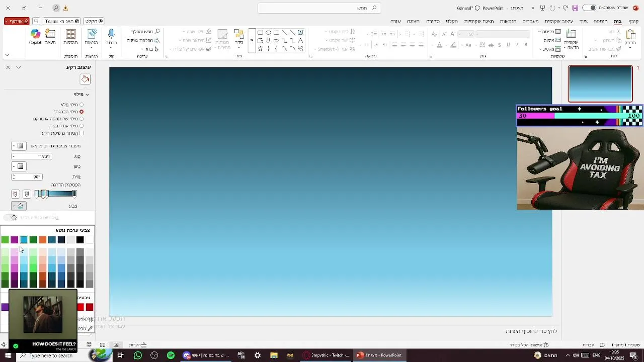This screenshot has height=362, width=644.
Task: Click Find and Replace (חפש והחלף)
Action: pos(145,32)
